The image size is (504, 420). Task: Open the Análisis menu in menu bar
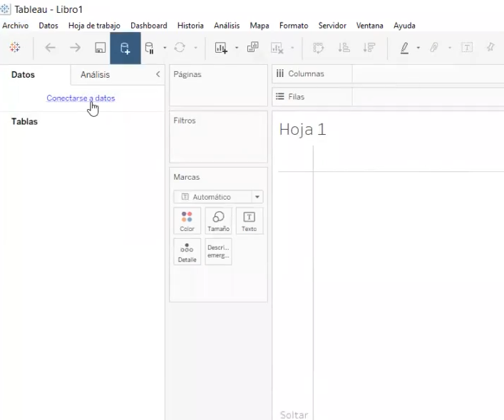point(227,26)
